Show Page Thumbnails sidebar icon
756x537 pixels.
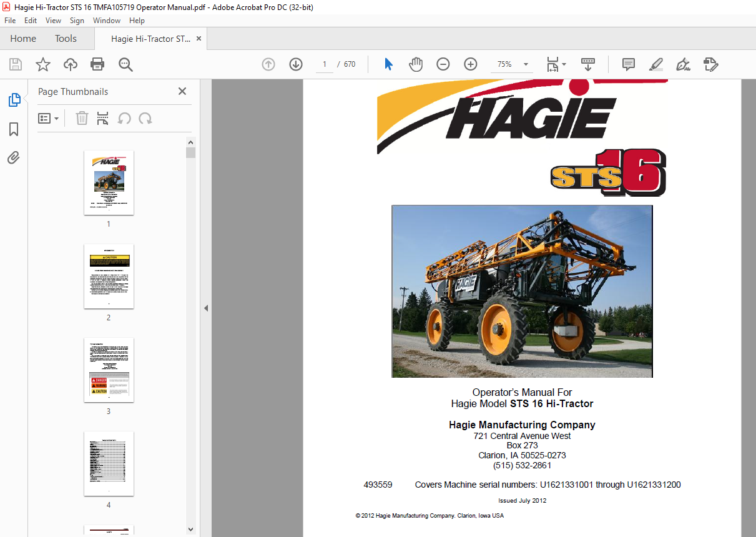pyautogui.click(x=14, y=100)
